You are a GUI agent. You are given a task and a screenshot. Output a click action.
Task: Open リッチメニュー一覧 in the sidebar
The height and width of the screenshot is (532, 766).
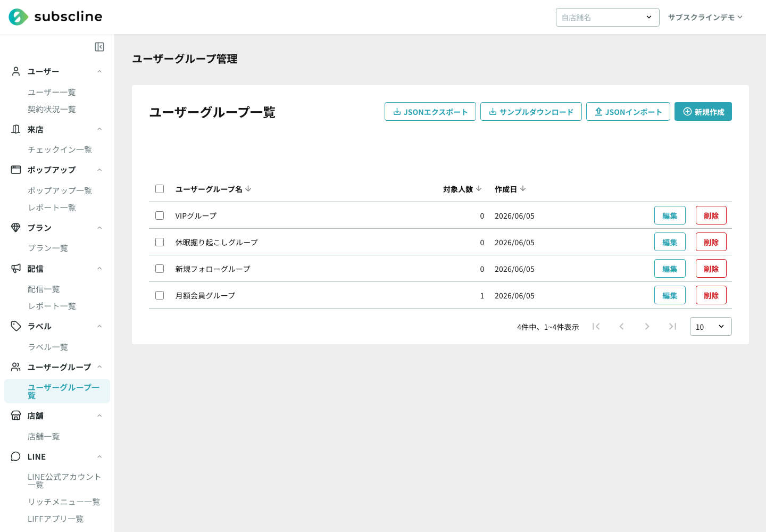(x=64, y=502)
